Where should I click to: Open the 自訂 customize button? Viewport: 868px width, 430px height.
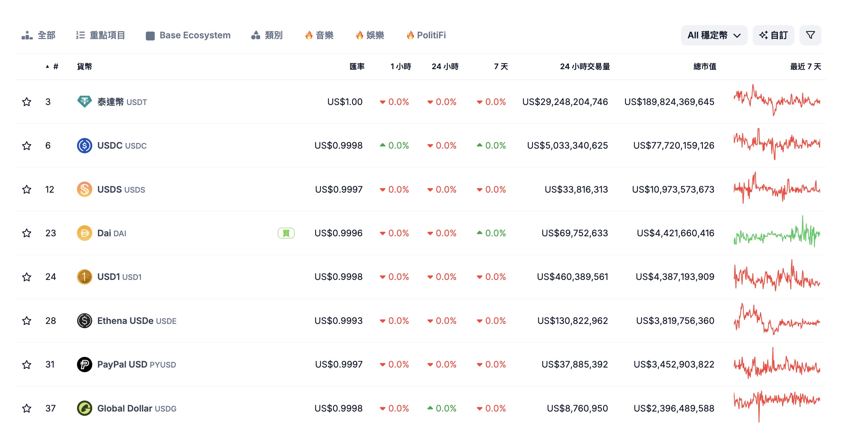pos(773,35)
